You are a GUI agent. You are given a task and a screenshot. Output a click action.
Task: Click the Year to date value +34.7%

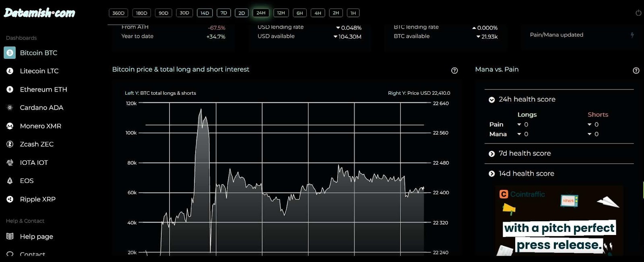tap(216, 37)
